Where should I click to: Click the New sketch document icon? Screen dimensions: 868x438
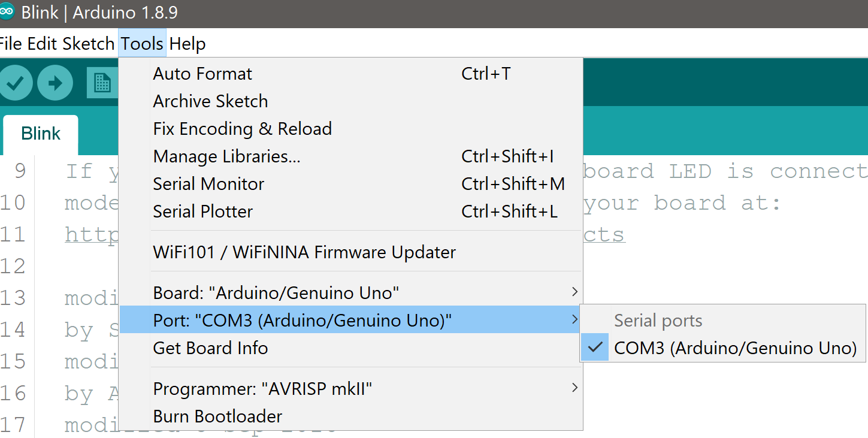point(102,83)
